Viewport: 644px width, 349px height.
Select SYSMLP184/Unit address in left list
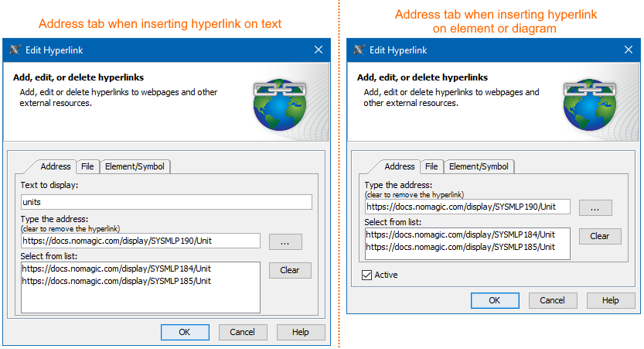116,269
